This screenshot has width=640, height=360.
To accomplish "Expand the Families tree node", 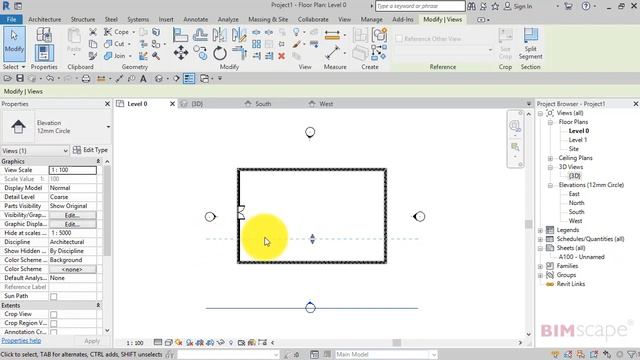I will tap(540, 266).
